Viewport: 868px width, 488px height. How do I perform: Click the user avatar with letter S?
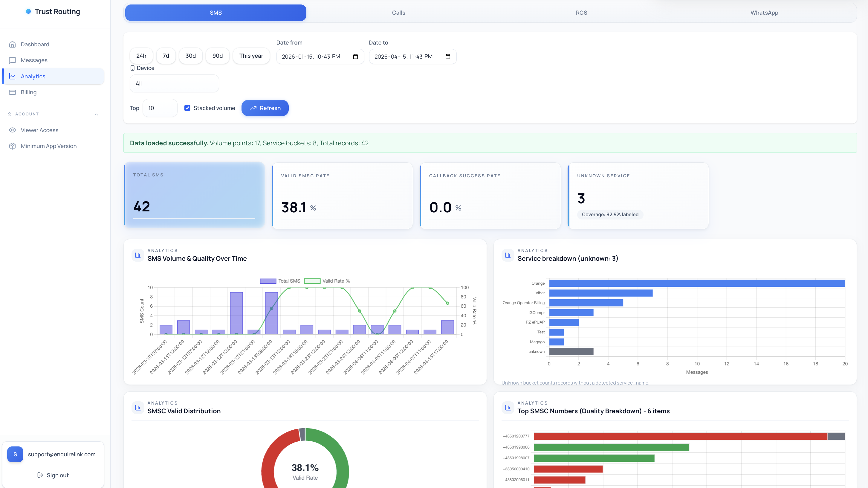tap(15, 454)
